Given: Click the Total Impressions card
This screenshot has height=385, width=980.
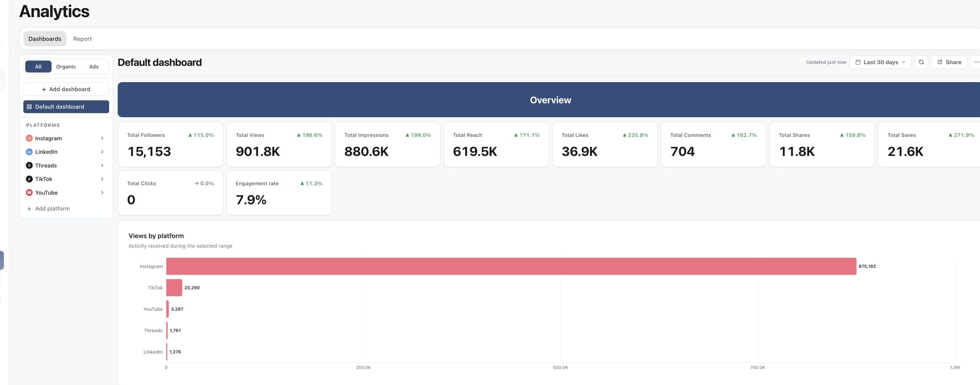Looking at the screenshot, I should 388,145.
